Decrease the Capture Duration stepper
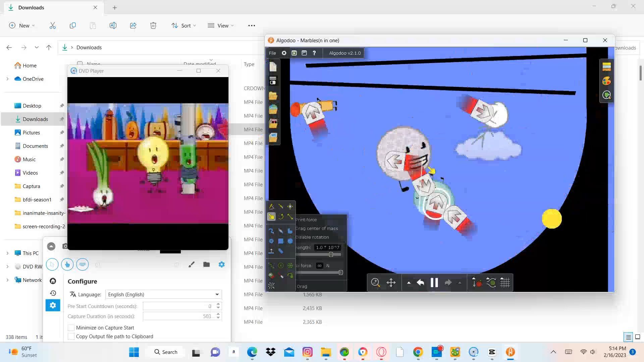This screenshot has width=644, height=362. [x=218, y=318]
